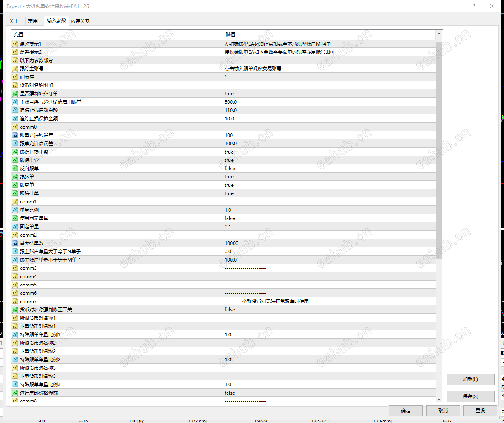Click the bool icon beside 跟踪平仓
Screen dimensions: 504x423
[15, 160]
